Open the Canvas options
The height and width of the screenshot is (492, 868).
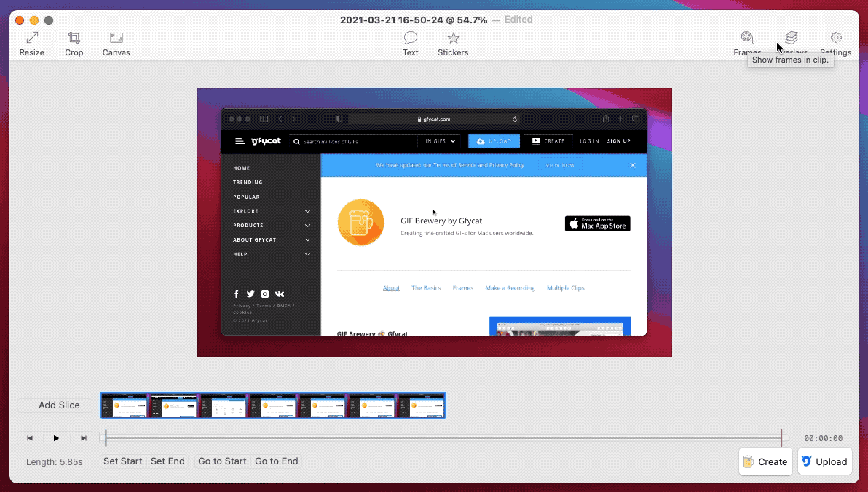click(x=116, y=42)
